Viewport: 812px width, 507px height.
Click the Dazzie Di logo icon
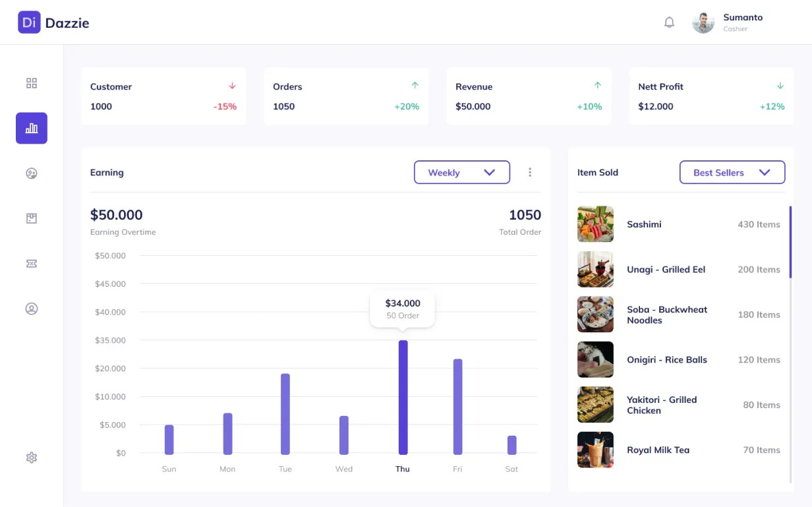(x=29, y=22)
